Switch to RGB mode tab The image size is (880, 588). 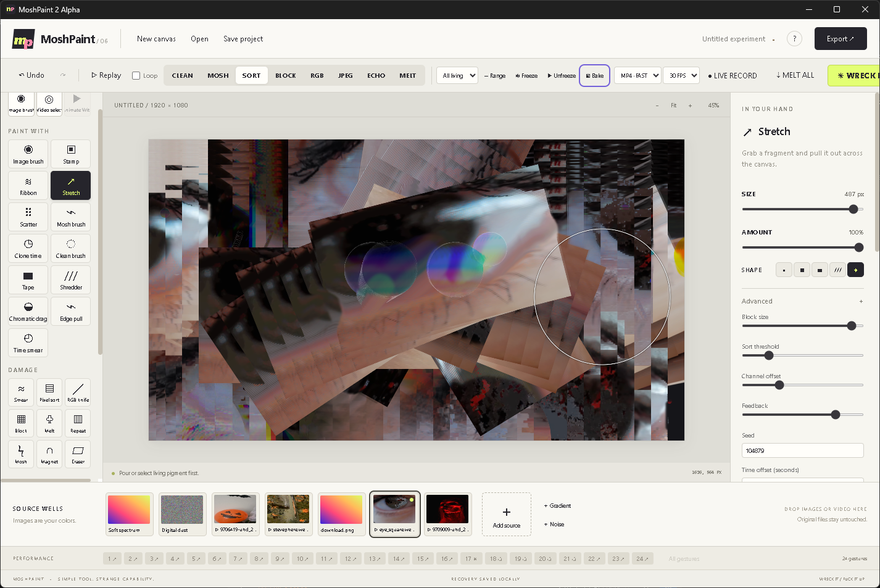point(317,76)
